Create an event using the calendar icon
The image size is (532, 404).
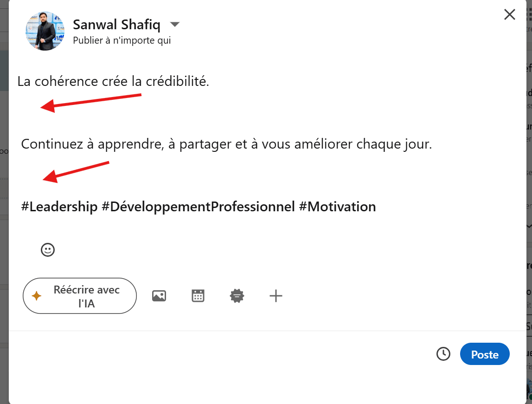pos(198,295)
